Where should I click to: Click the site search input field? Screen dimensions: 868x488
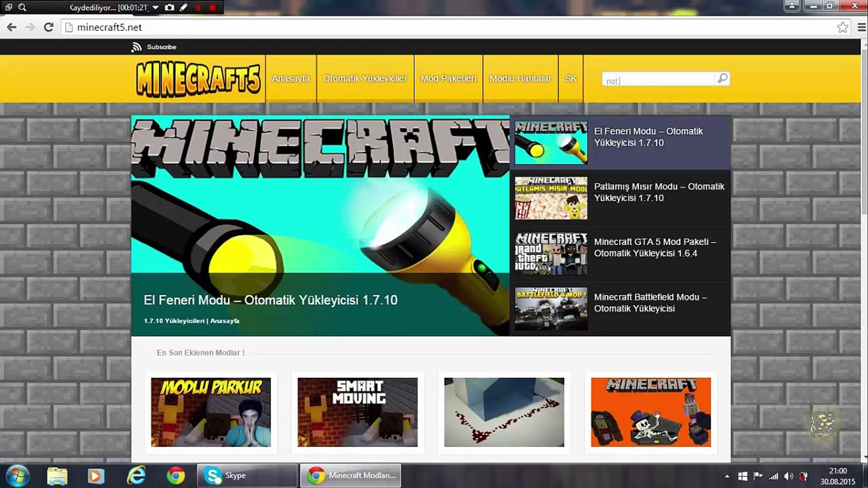658,80
